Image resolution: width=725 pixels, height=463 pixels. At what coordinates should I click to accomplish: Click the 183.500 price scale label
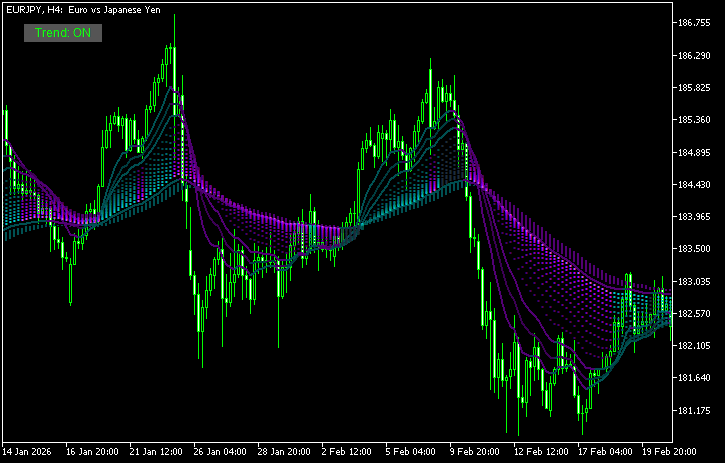[694, 249]
